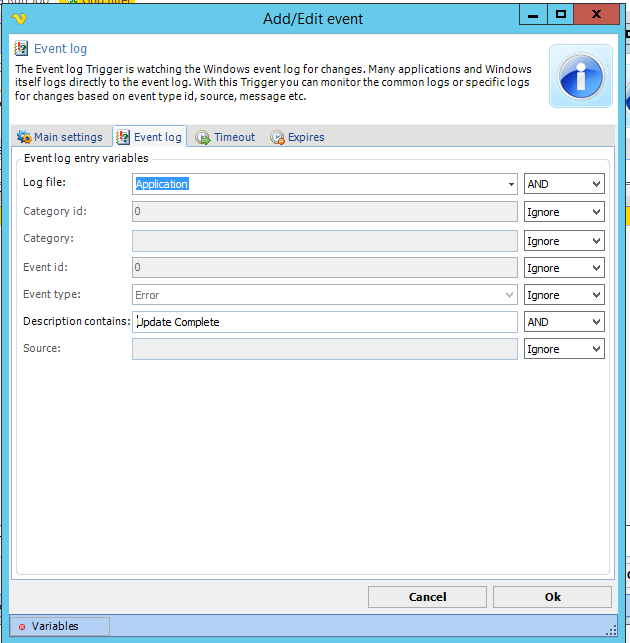This screenshot has height=643, width=630.
Task: Open the Source Ignore dropdown
Action: (564, 349)
